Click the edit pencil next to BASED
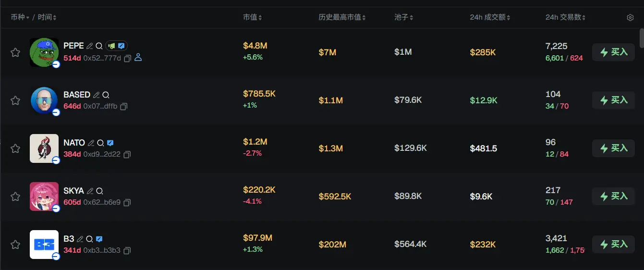 [x=97, y=95]
